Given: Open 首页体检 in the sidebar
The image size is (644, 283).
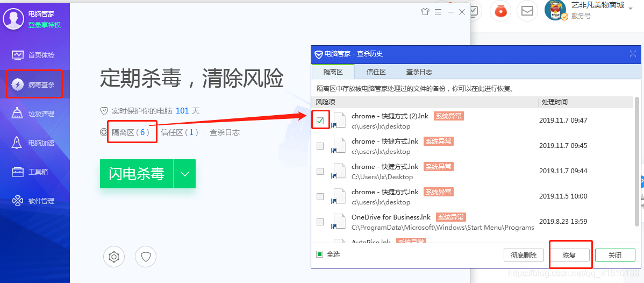Looking at the screenshot, I should click(34, 55).
